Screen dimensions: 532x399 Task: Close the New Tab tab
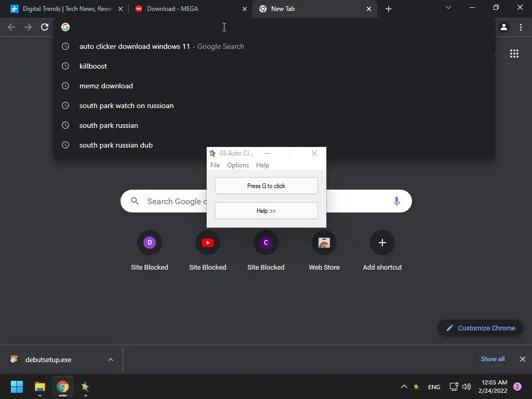click(x=369, y=9)
